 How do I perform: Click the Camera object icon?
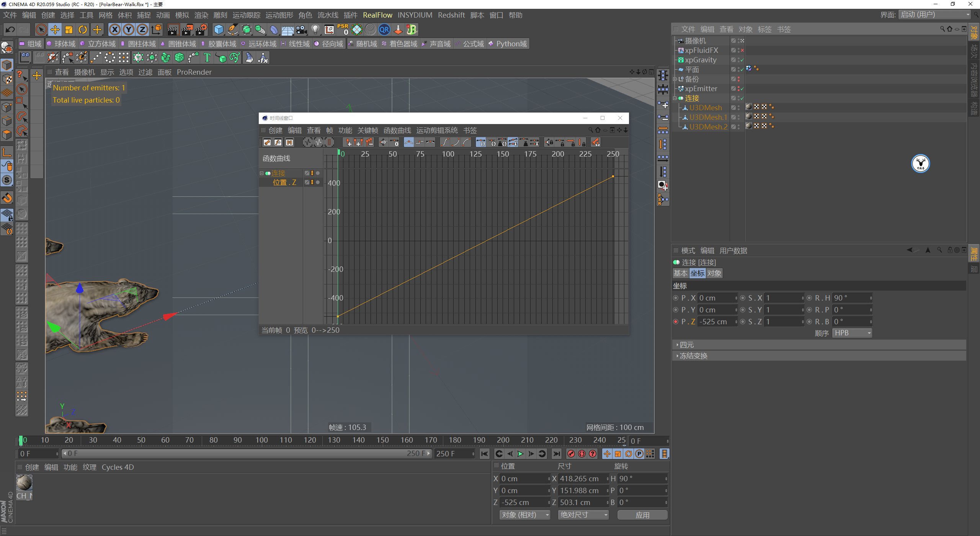point(301,29)
